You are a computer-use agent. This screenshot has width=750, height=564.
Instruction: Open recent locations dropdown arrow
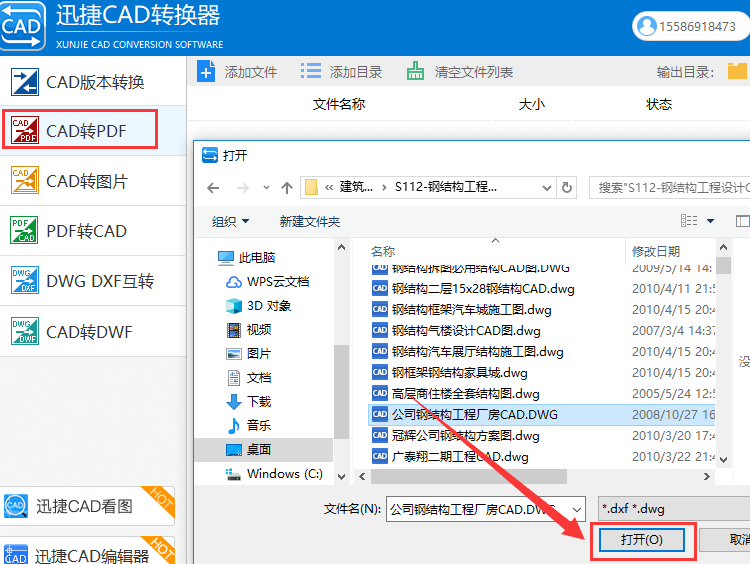click(266, 188)
